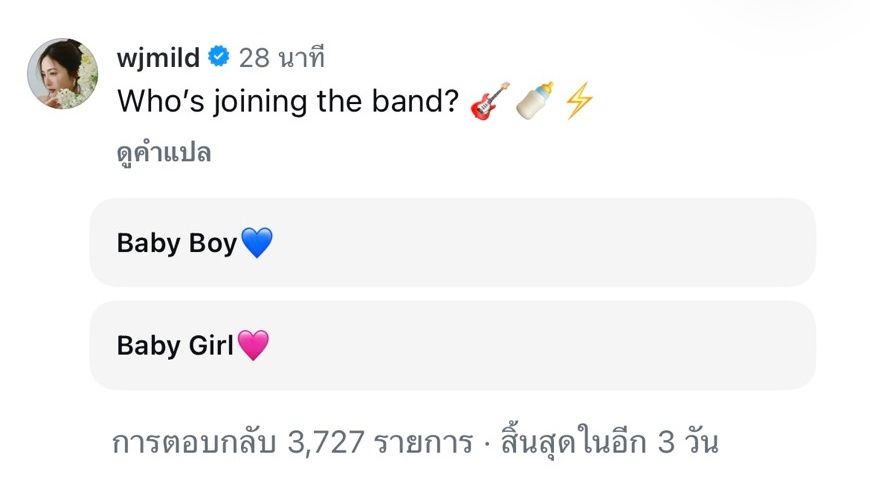Screen dimensions: 870x497
Task: Click the blue verified badge
Action: (x=219, y=57)
